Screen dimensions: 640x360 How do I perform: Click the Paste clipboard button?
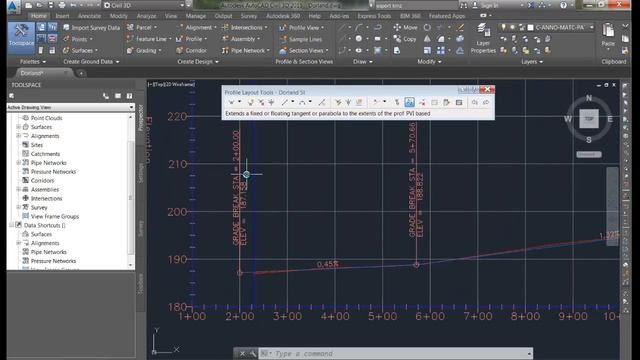coord(608,35)
